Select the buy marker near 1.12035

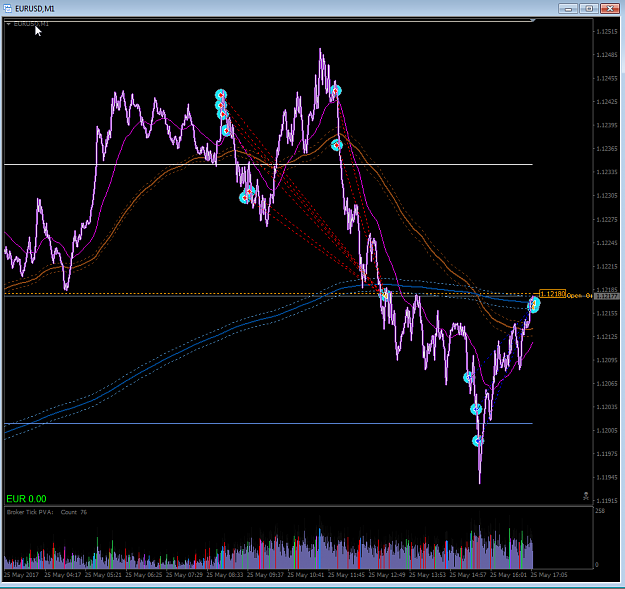point(476,409)
